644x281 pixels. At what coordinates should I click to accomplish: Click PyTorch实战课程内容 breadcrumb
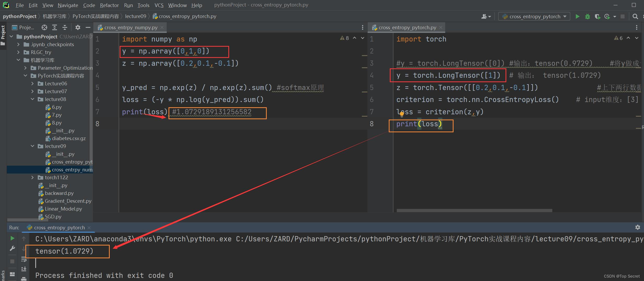coord(96,16)
